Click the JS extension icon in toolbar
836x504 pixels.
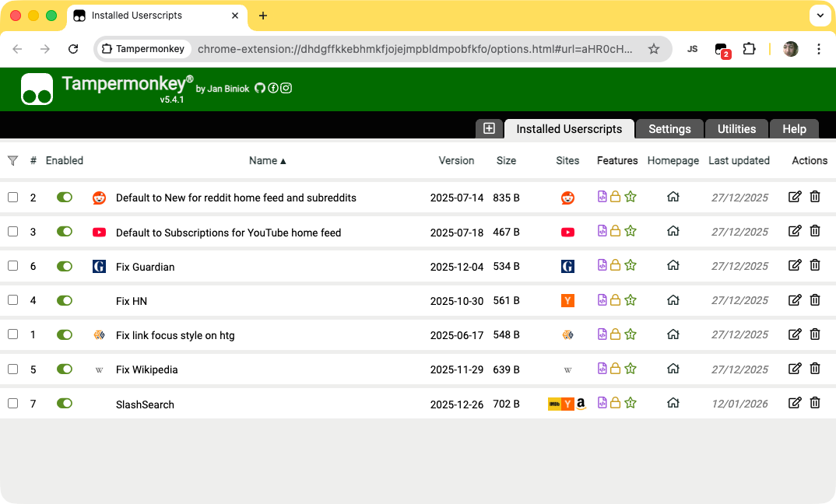coord(692,49)
